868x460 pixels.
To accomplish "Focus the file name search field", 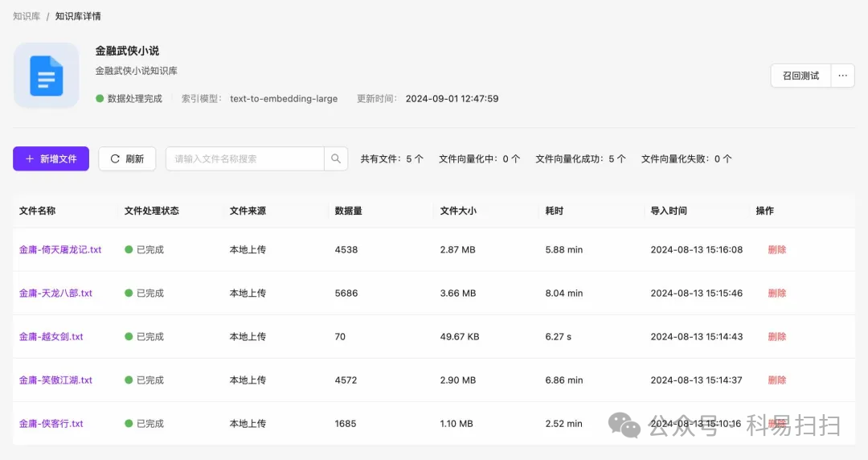I will pyautogui.click(x=244, y=158).
